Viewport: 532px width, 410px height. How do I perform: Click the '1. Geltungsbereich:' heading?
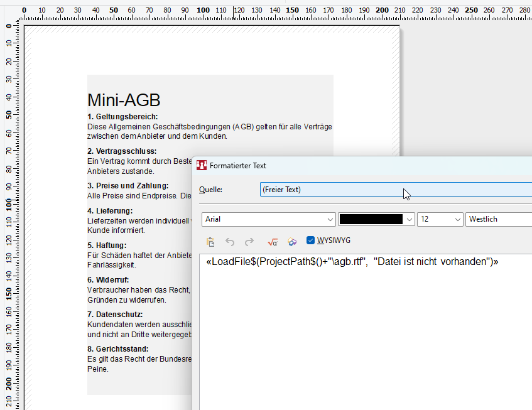(x=122, y=117)
